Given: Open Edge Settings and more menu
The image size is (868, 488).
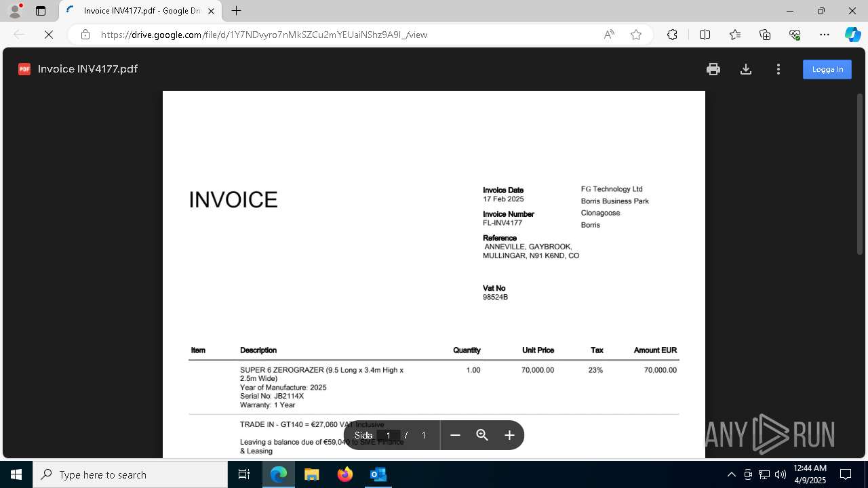Looking at the screenshot, I should pyautogui.click(x=825, y=35).
